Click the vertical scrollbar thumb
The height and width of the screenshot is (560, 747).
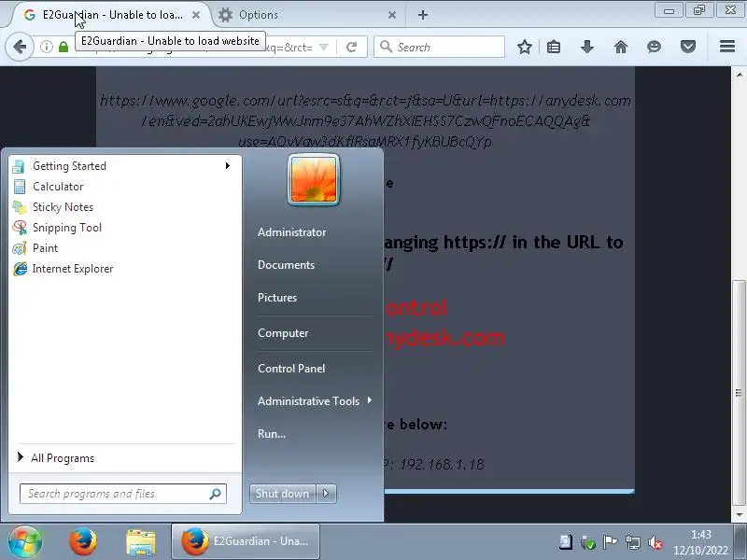(739, 393)
